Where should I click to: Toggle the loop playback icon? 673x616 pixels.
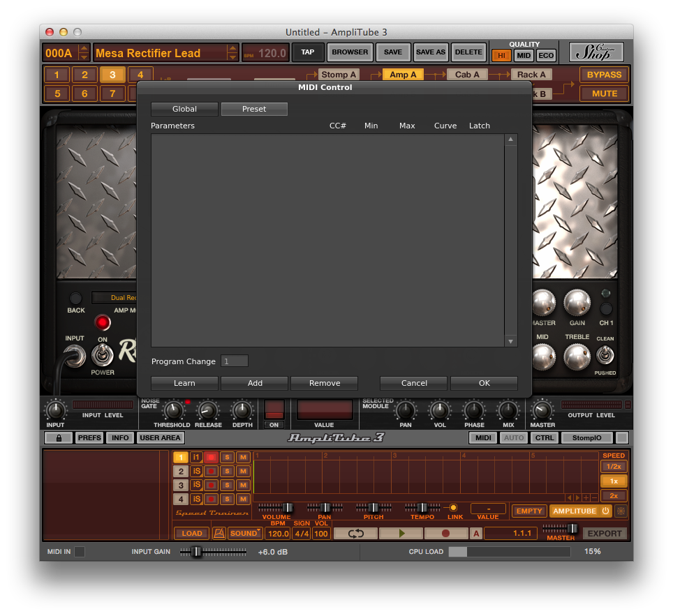click(x=356, y=533)
